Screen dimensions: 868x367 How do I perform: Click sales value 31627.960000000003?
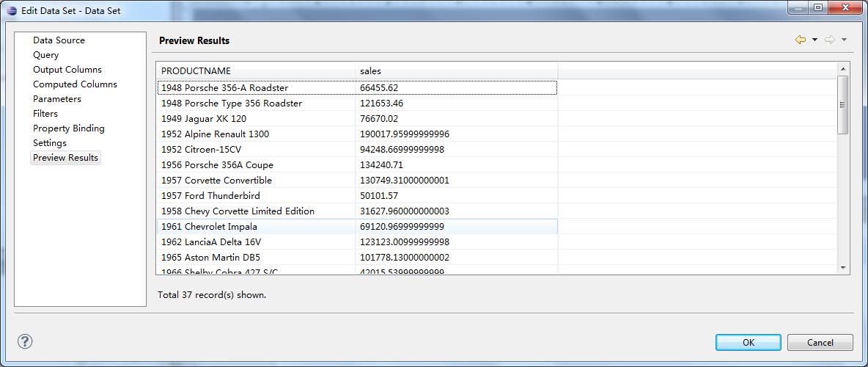click(405, 211)
